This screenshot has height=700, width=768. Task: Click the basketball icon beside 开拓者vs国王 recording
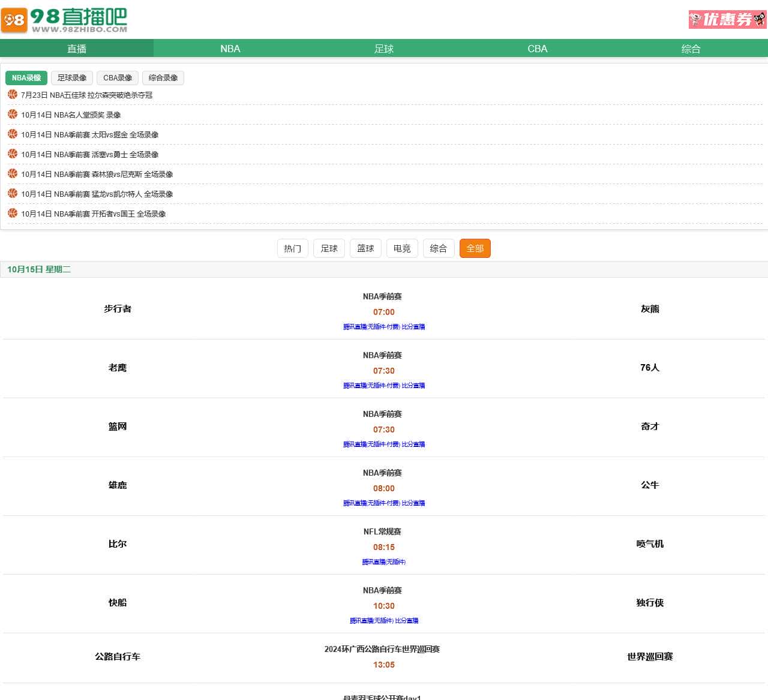(x=12, y=212)
